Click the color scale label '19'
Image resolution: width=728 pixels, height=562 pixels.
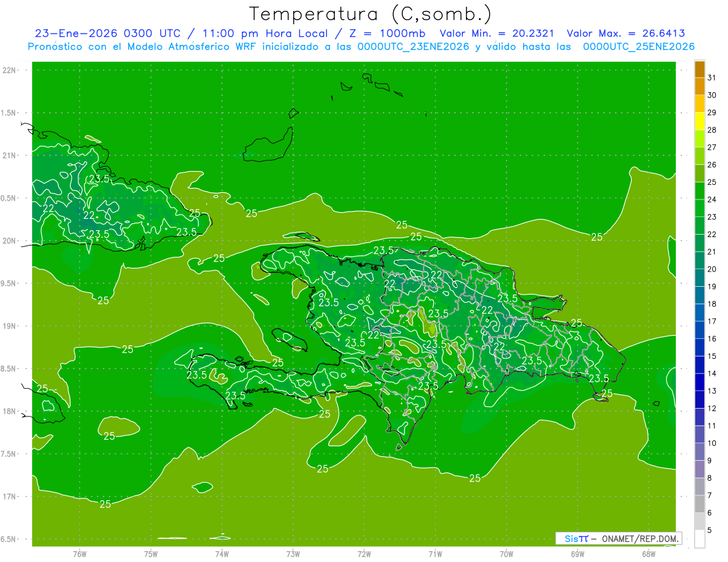coord(712,287)
